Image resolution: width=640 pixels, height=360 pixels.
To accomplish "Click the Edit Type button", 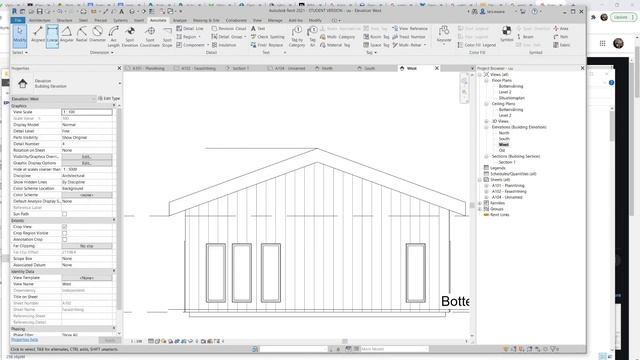I will (109, 98).
